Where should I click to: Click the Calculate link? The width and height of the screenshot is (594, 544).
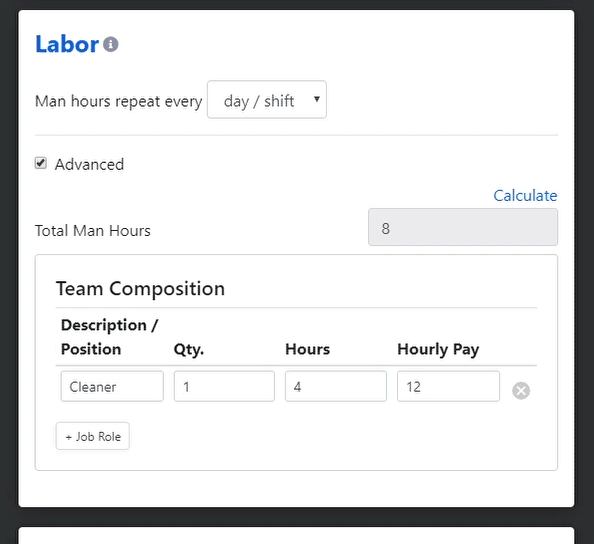(x=525, y=195)
